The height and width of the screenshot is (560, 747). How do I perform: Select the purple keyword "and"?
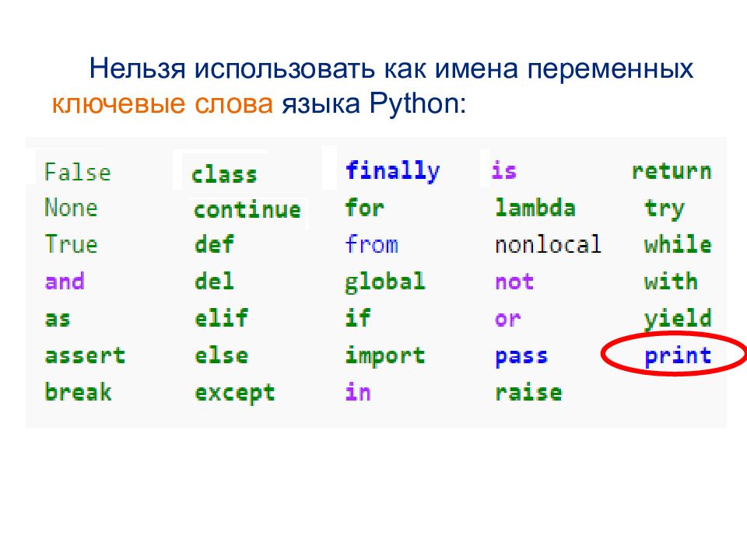click(65, 281)
